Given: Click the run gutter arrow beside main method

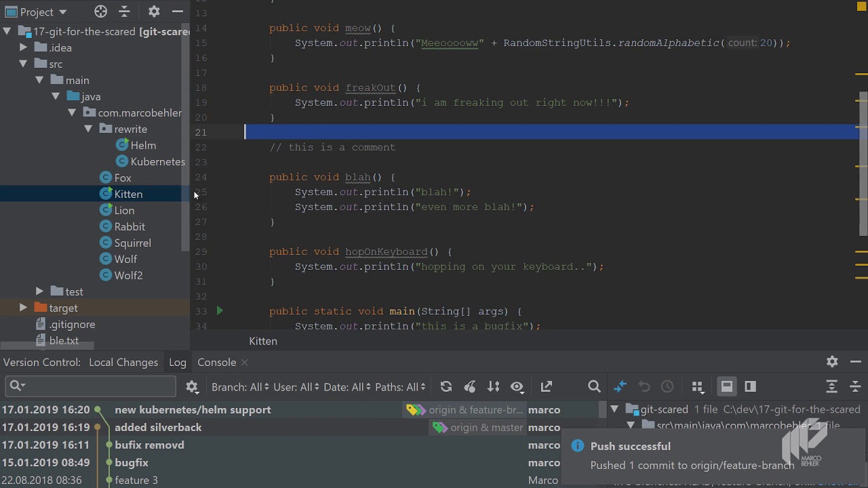Looking at the screenshot, I should click(219, 311).
